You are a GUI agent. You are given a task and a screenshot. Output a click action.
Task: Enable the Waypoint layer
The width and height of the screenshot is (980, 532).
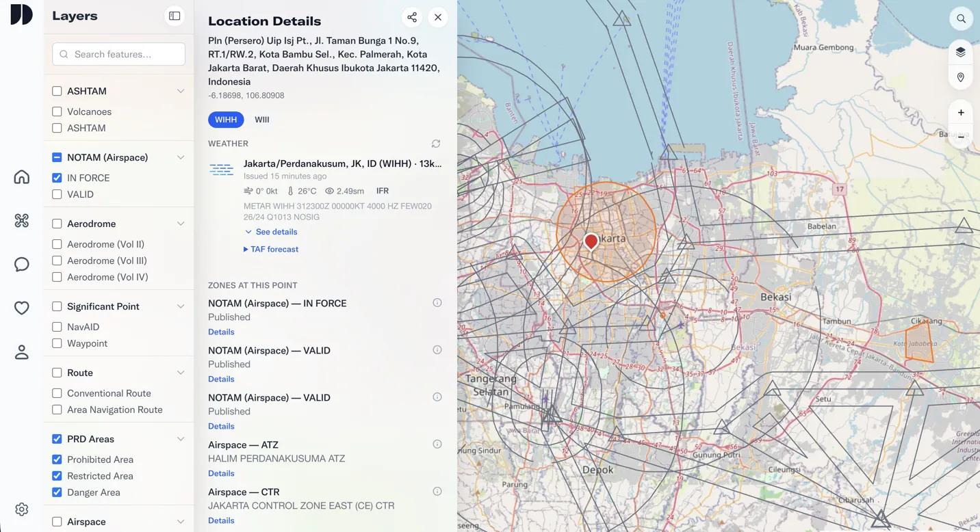coord(57,343)
